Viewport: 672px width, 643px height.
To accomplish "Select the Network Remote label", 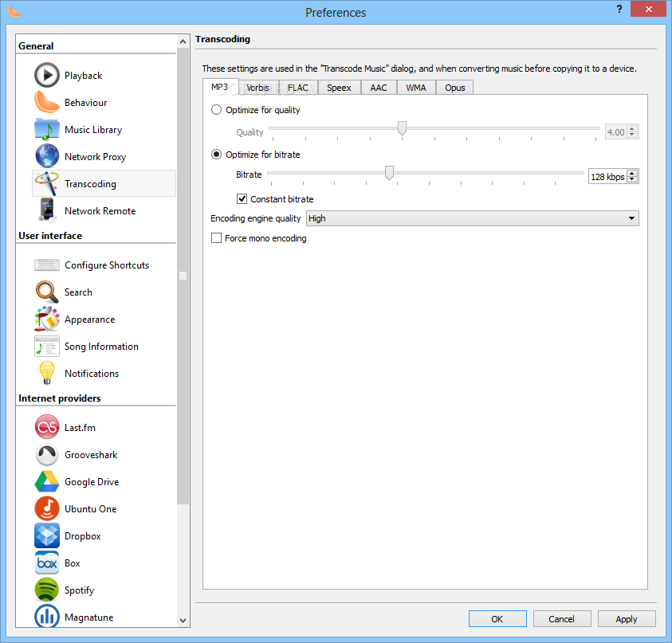I will [x=100, y=211].
